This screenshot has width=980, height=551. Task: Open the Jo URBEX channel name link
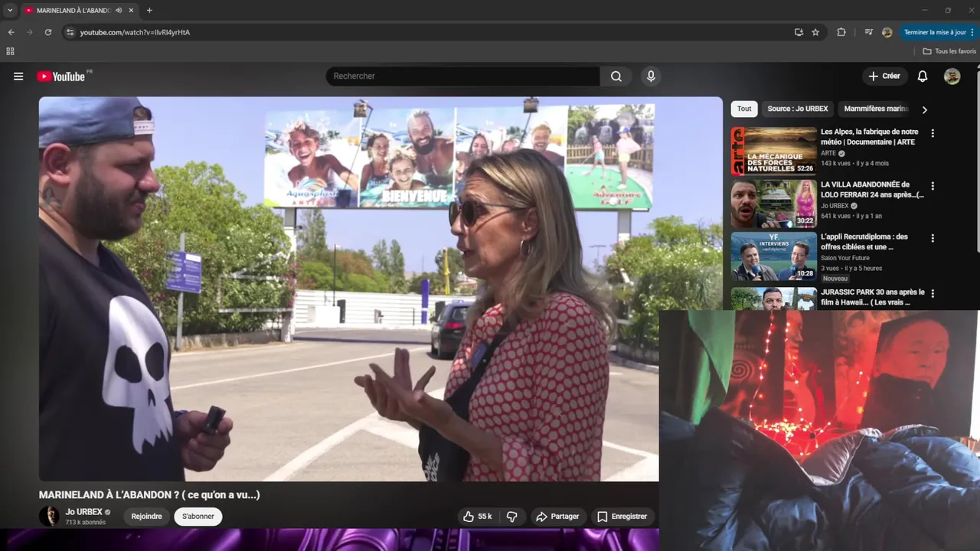[84, 512]
